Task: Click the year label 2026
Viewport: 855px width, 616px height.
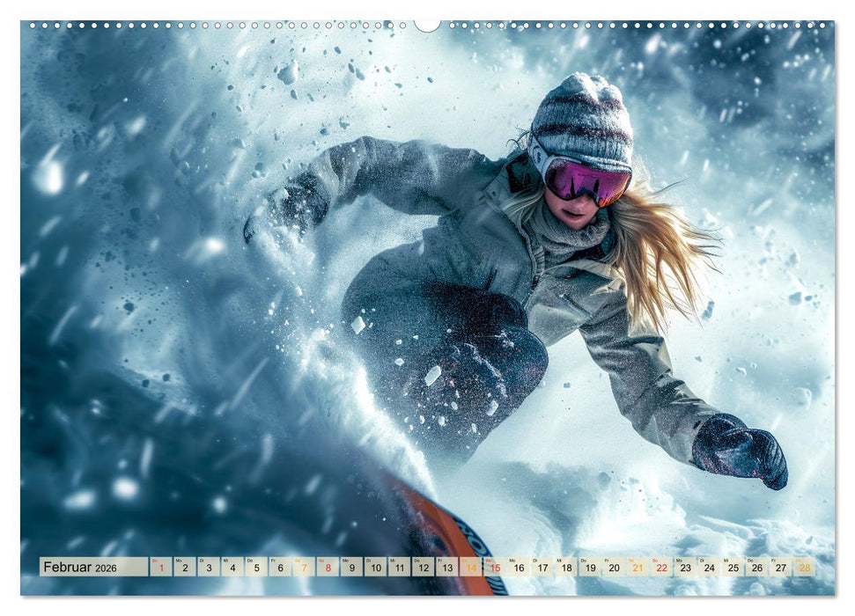Action: coord(106,568)
